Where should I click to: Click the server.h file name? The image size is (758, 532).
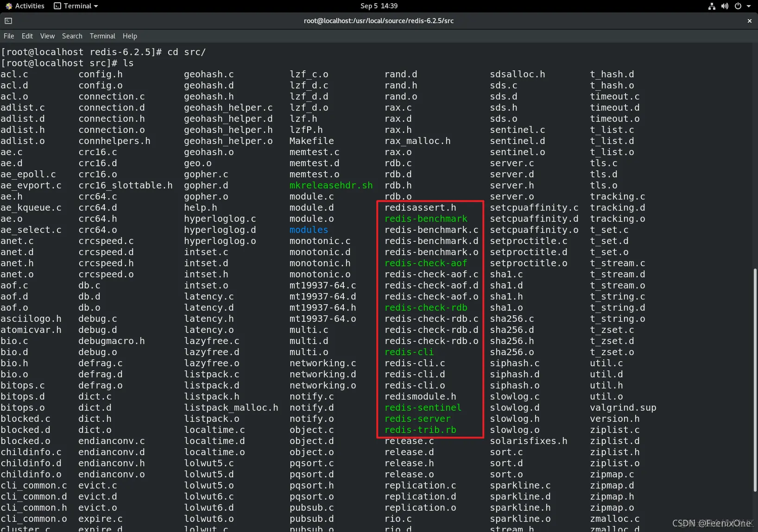pyautogui.click(x=512, y=185)
